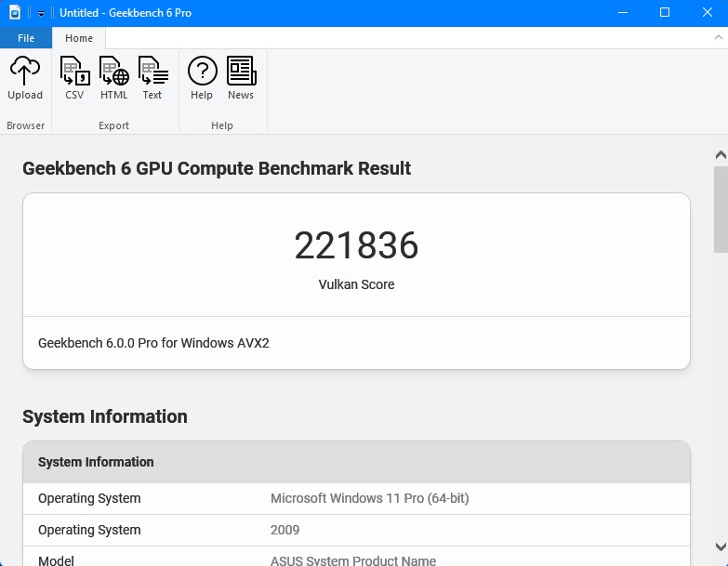Minimize the Geekbench 6 Pro window
This screenshot has height=566, width=728.
(622, 13)
